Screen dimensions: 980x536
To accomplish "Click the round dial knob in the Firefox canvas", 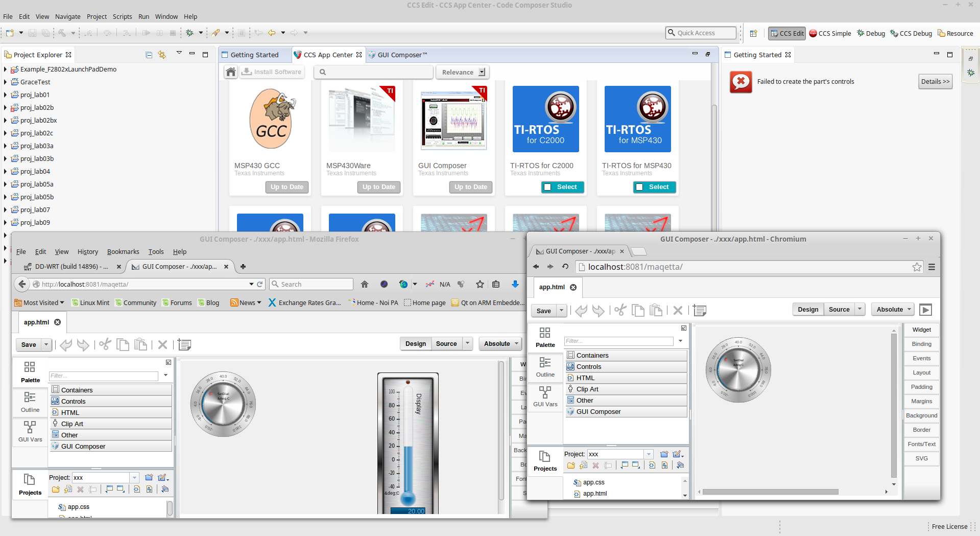I will [x=223, y=404].
